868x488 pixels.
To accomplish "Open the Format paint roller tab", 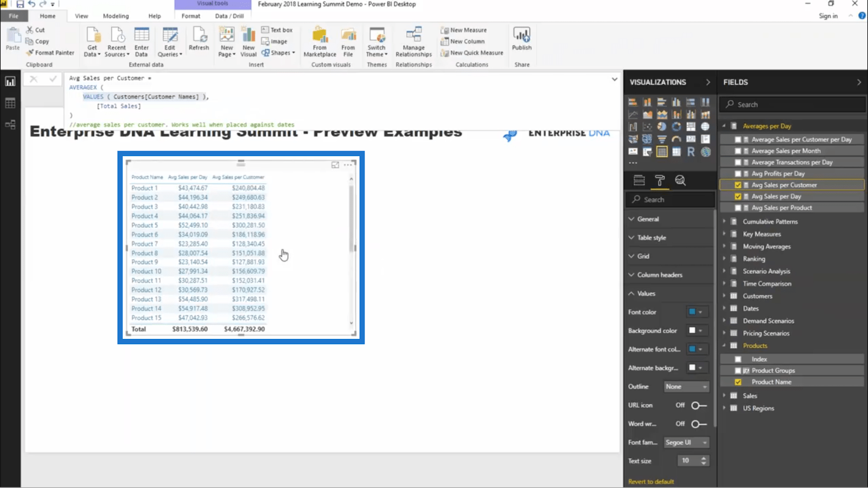I will pyautogui.click(x=660, y=181).
